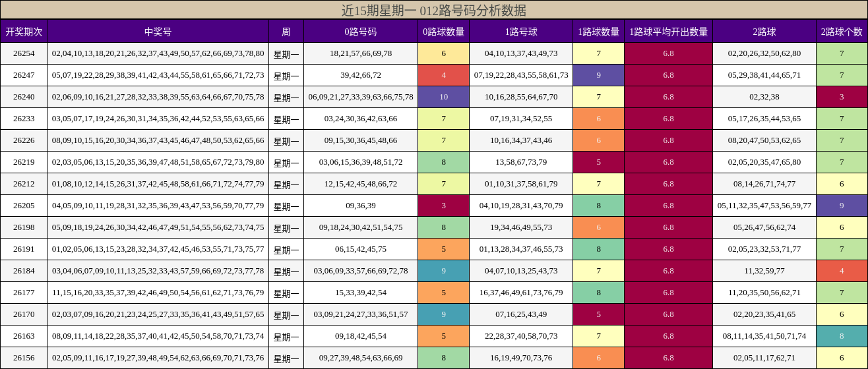Click the dark red 0路球数量 cell showing 3
This screenshot has height=369, width=868.
point(443,206)
